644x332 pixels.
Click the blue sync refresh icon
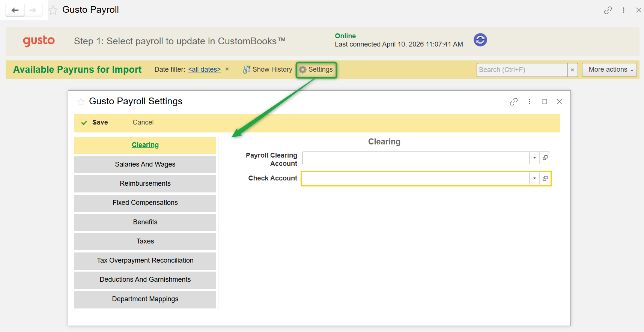coord(480,40)
